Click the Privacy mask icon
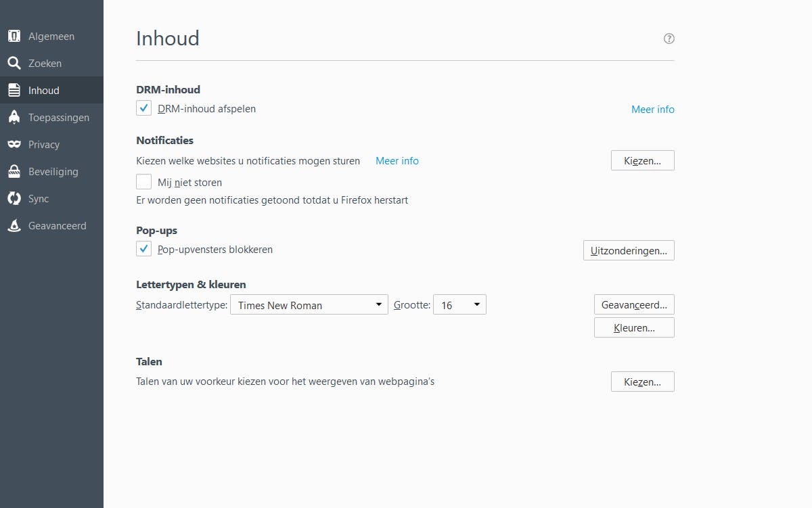 click(x=14, y=144)
